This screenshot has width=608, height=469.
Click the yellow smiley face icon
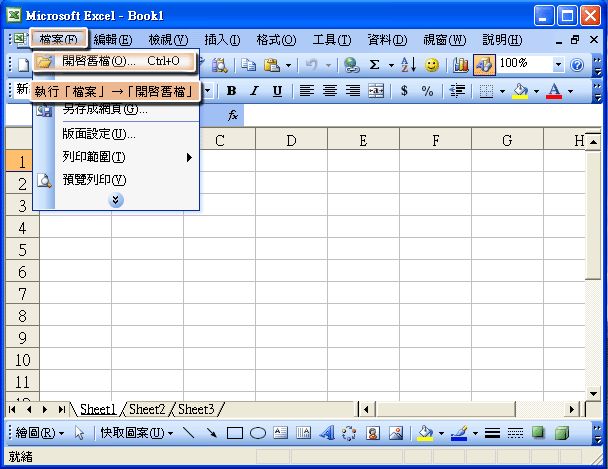[x=432, y=65]
